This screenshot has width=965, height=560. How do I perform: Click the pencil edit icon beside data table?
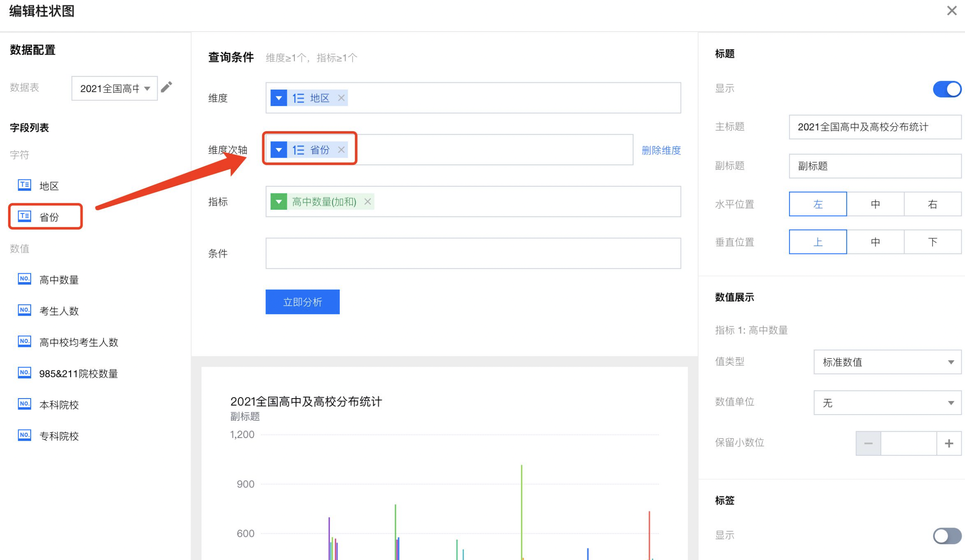coord(167,87)
